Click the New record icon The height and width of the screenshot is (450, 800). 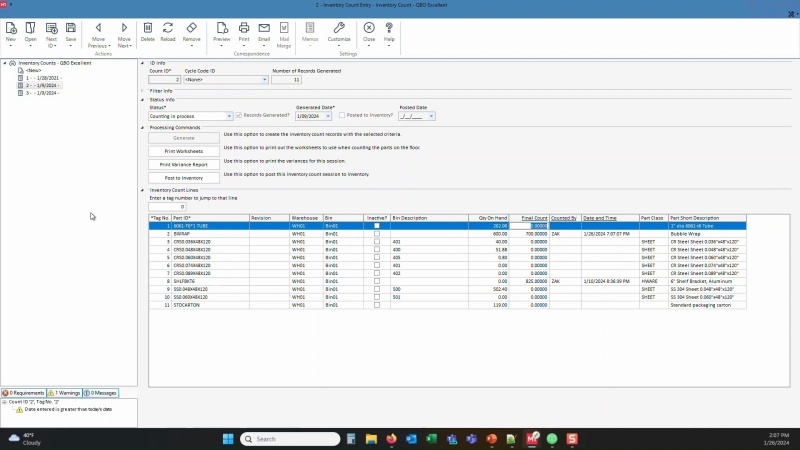[x=11, y=29]
